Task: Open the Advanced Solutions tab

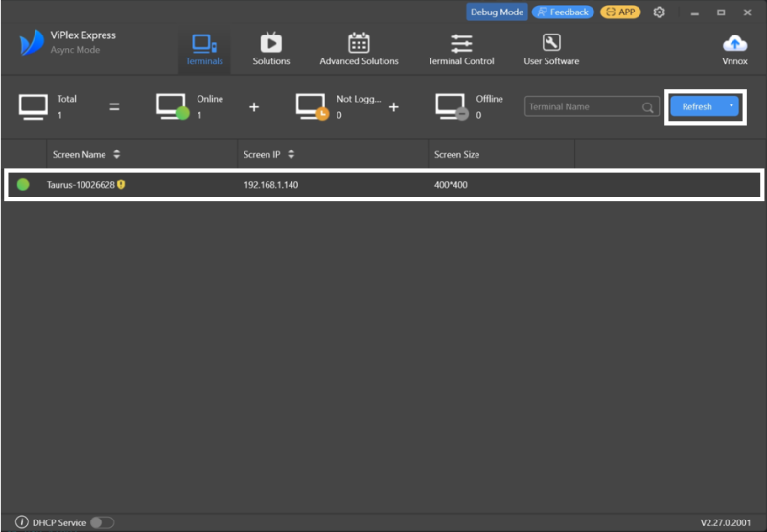Action: pos(359,49)
